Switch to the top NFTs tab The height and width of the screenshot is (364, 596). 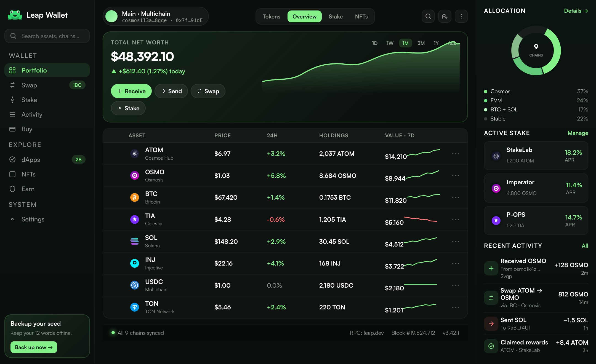click(361, 17)
